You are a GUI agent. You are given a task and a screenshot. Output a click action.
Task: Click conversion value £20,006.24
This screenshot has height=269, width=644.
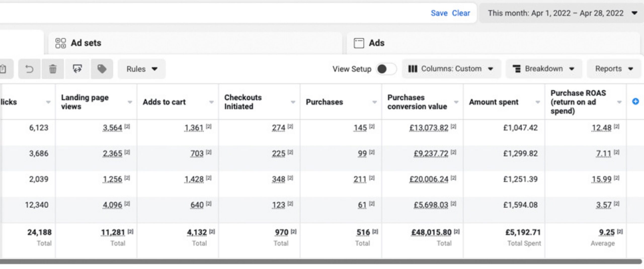click(x=429, y=179)
